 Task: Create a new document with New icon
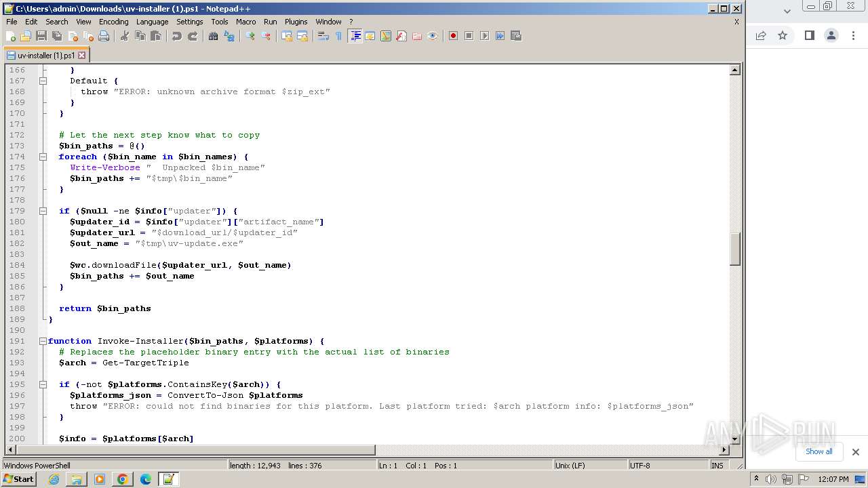point(11,36)
